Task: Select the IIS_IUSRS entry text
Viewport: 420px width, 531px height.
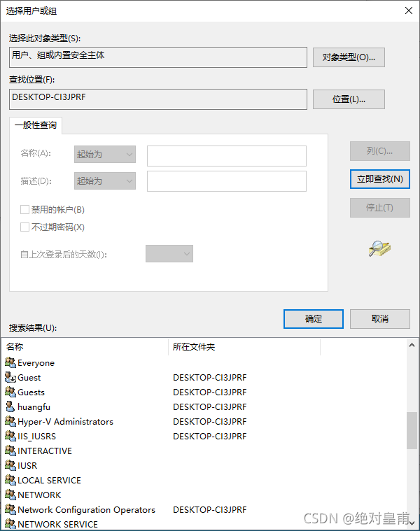Action: [x=36, y=437]
